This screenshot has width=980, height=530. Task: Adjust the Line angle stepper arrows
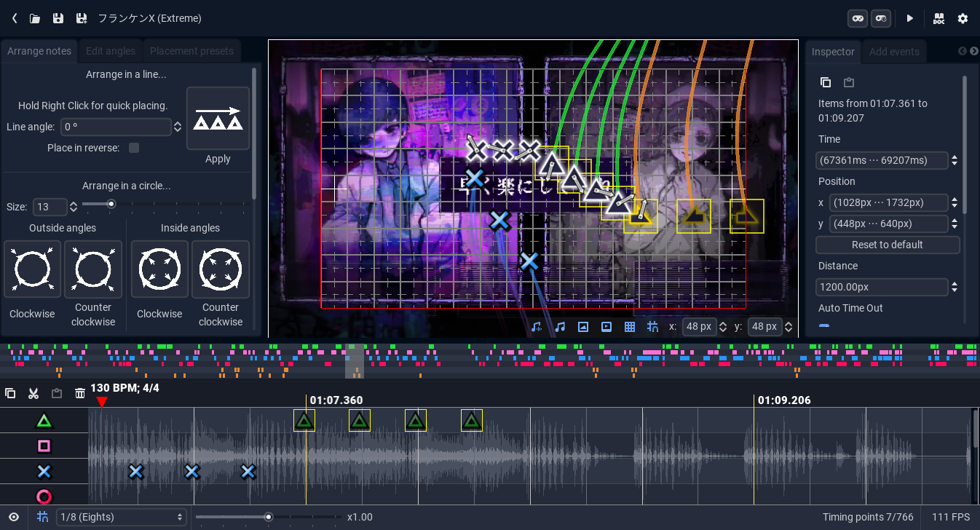(x=178, y=127)
